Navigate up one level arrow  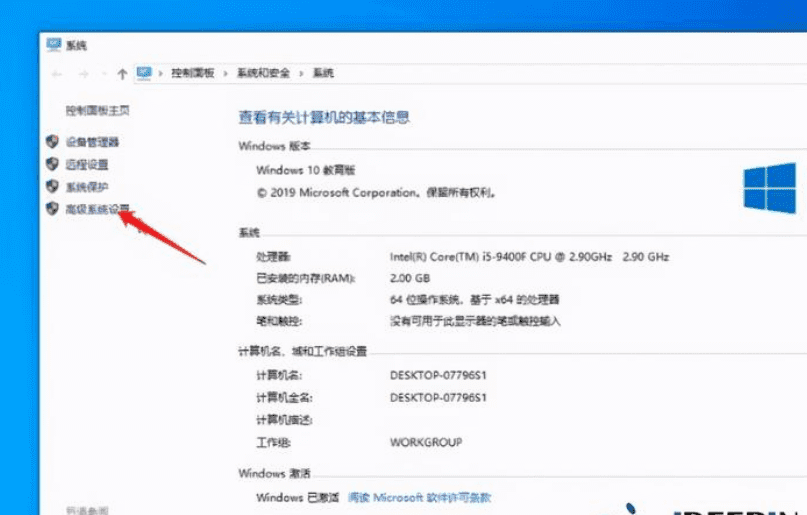(122, 74)
